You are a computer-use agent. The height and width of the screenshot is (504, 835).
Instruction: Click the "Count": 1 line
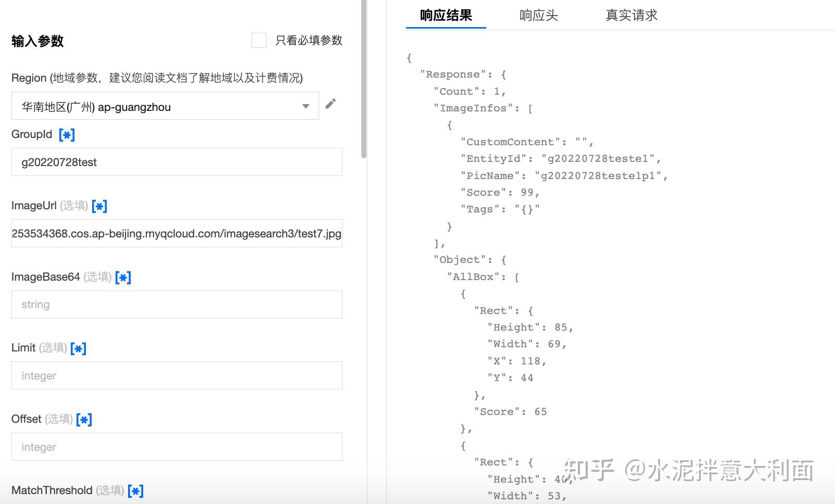coord(470,92)
